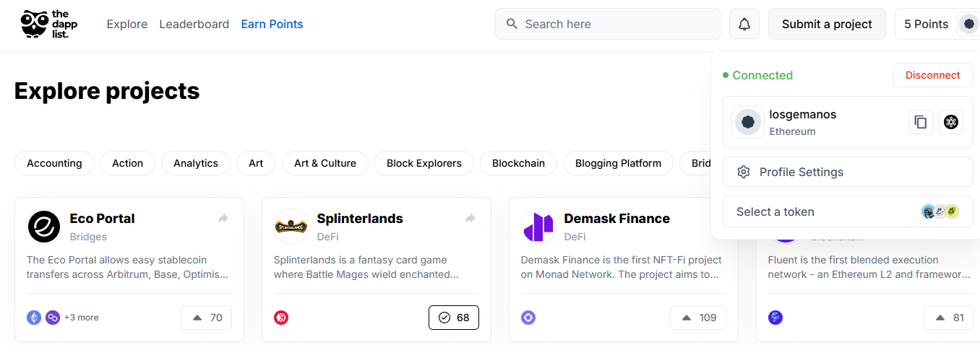Click the Eco Portal Ethereum chain icon
This screenshot has width=980, height=345.
pyautogui.click(x=34, y=318)
